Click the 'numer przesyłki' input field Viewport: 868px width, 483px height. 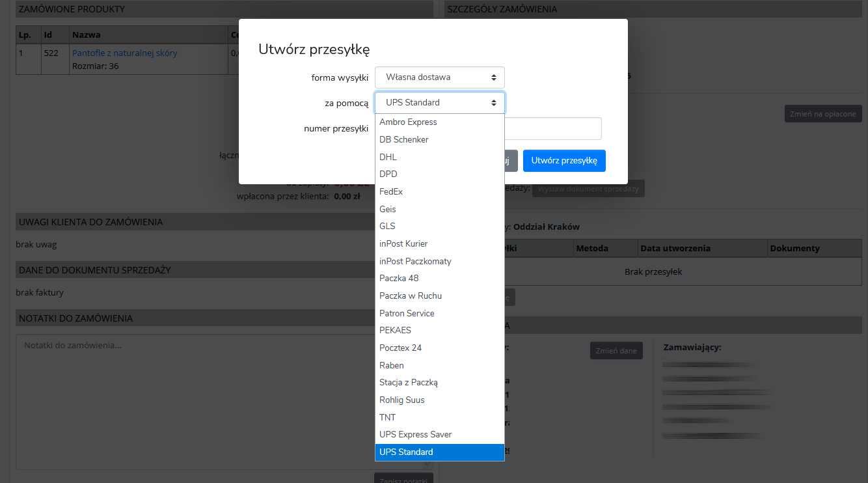tap(552, 128)
